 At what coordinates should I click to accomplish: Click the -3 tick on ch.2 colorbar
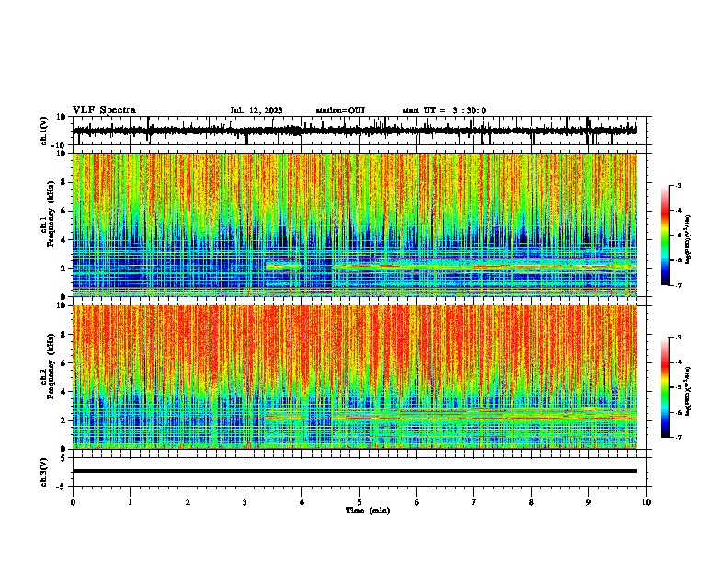[x=677, y=338]
